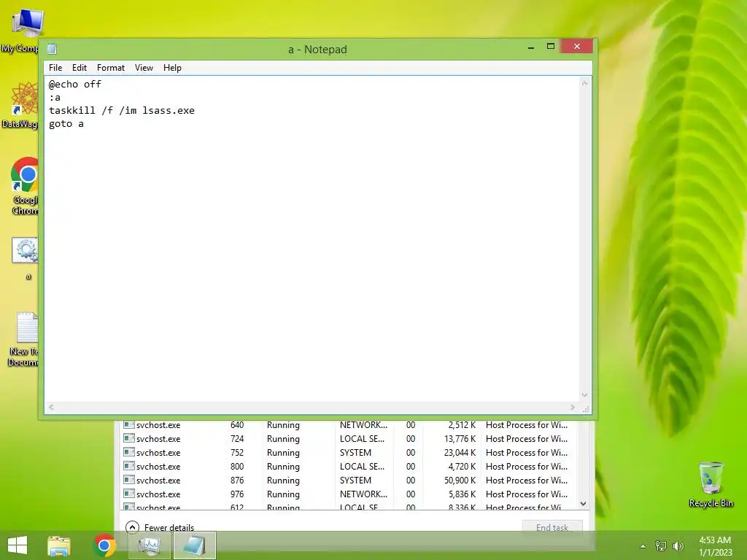
Task: Open the Help menu in Notepad
Action: pos(172,68)
